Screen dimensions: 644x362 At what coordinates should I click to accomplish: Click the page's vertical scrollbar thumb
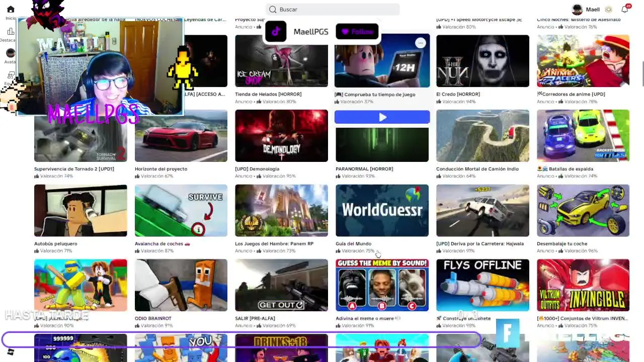(x=642, y=74)
